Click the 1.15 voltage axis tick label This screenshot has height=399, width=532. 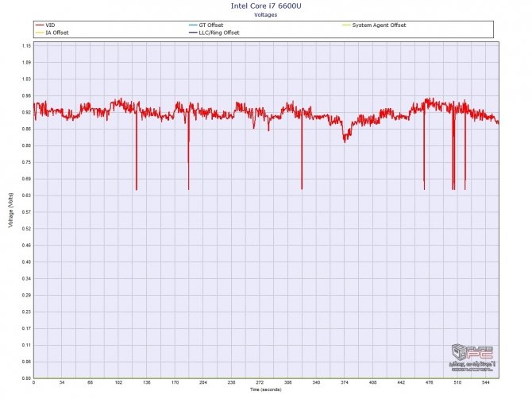26,46
